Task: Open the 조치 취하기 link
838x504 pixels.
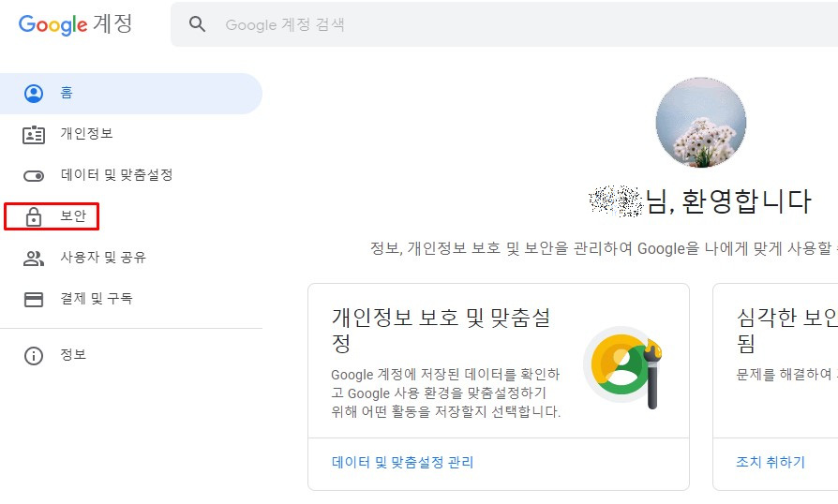Action: (771, 462)
